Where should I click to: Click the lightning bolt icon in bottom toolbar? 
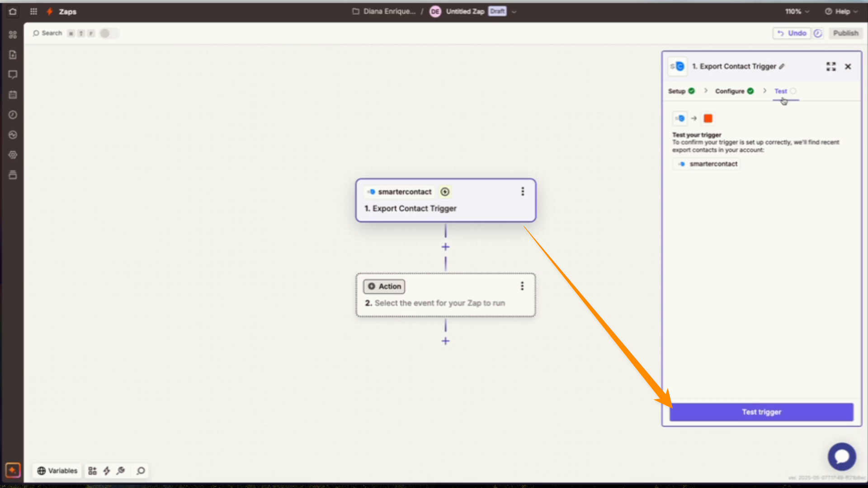click(x=107, y=471)
